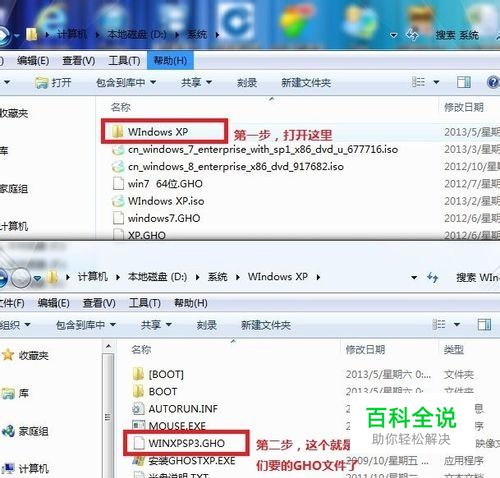This screenshot has height=478, width=500.
Task: Open the view options dropdown arrow in upper toolbar
Action: click(x=436, y=82)
